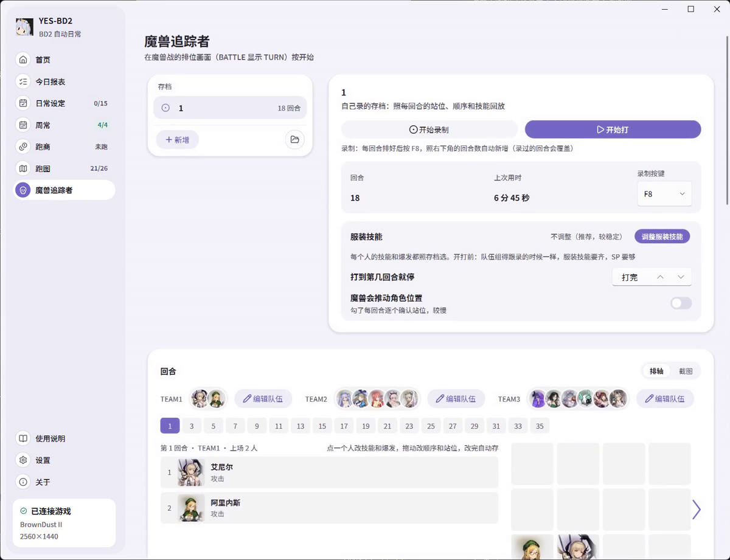
Task: Click the 18 回合 label in save list
Action: (x=289, y=108)
